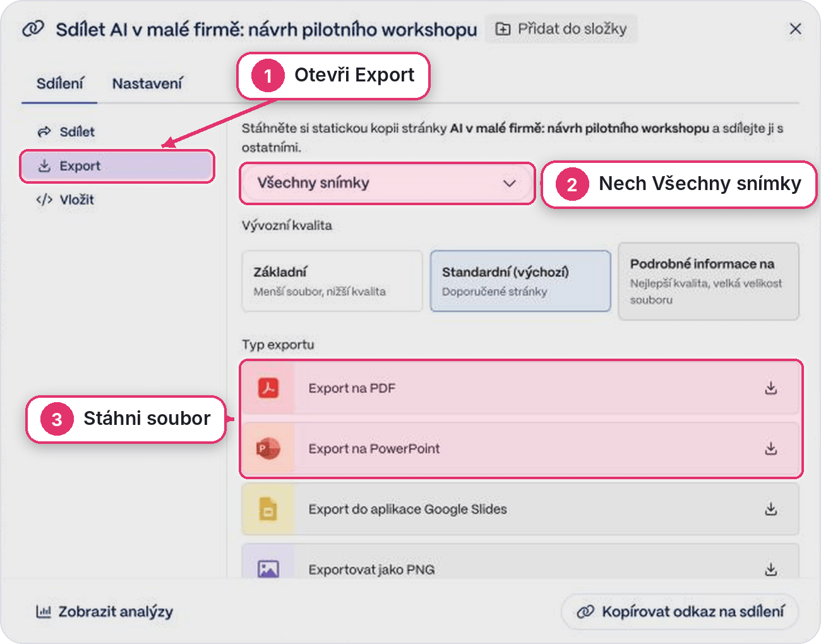Click download arrow in PNG row

point(770,569)
